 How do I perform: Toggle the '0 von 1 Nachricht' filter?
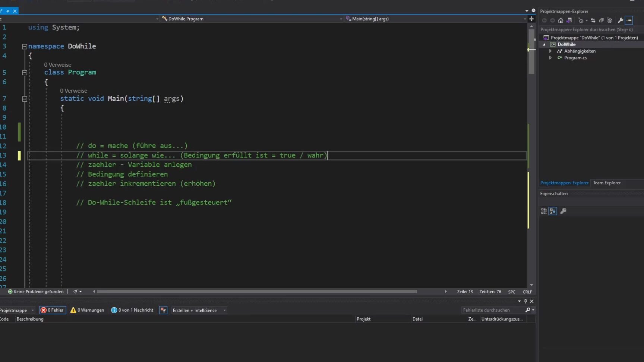click(x=132, y=310)
